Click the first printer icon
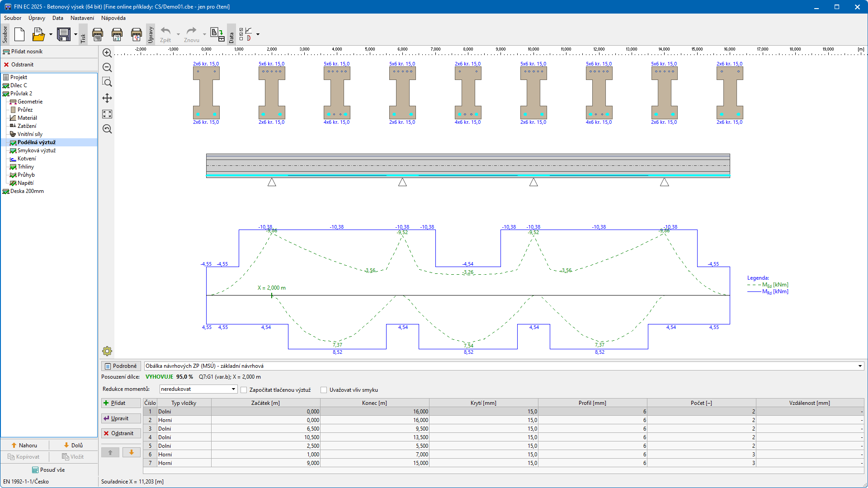The image size is (868, 488). (98, 34)
